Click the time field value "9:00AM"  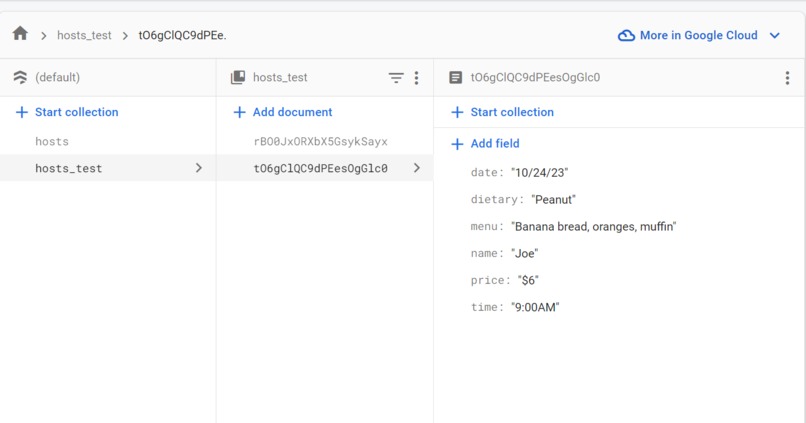click(x=535, y=307)
